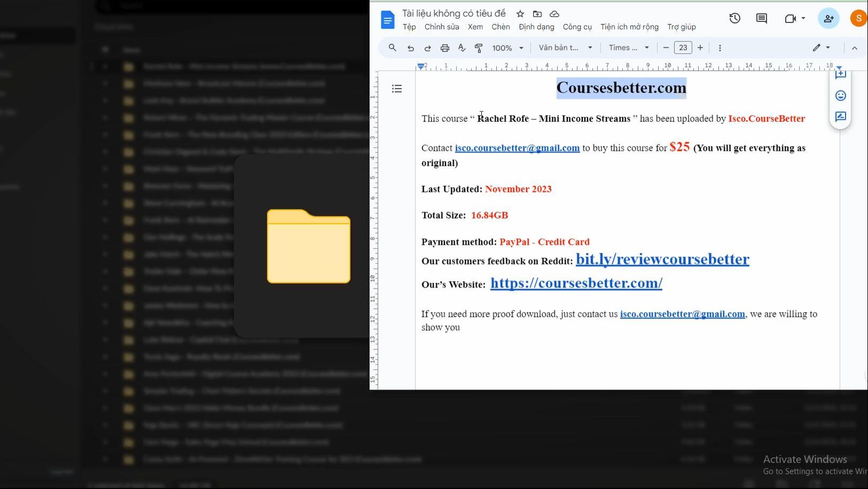Open version history clock icon
Screen dimensions: 868x489
[x=735, y=19]
